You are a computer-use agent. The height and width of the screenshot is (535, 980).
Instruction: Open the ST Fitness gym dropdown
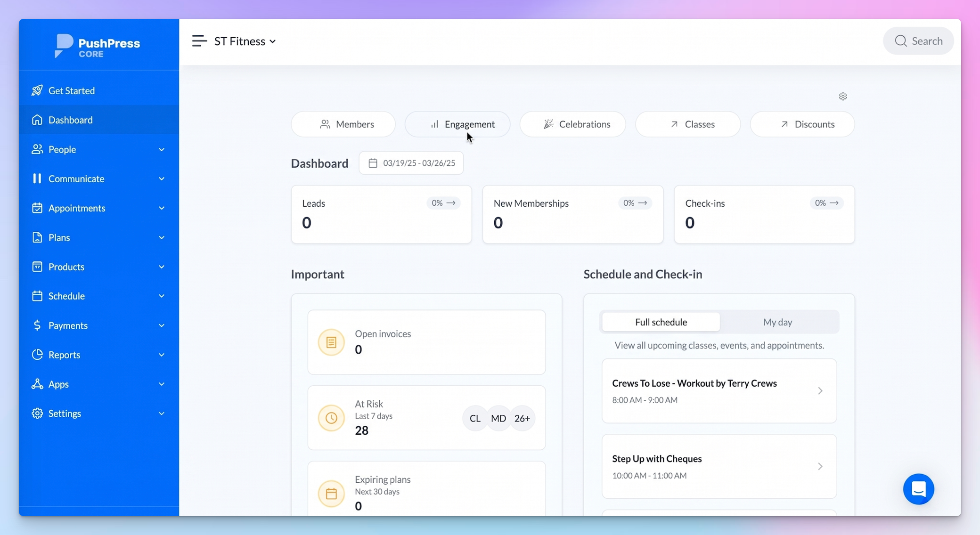coord(245,41)
